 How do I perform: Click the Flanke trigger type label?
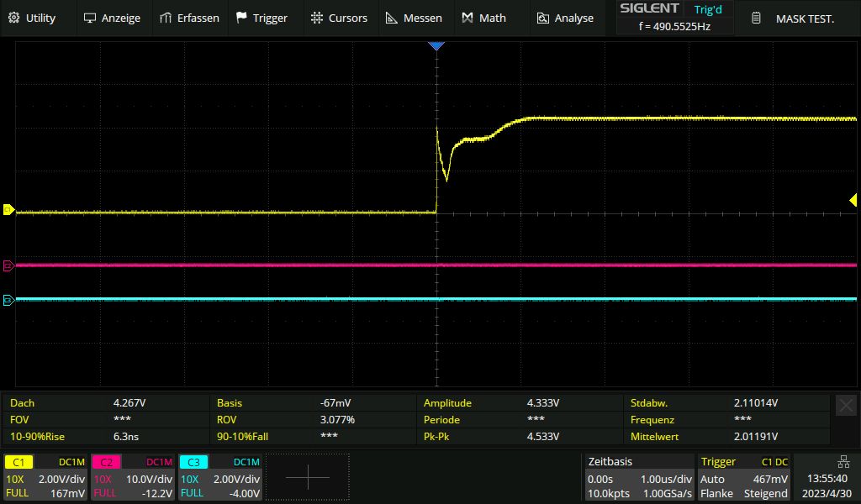[x=716, y=494]
